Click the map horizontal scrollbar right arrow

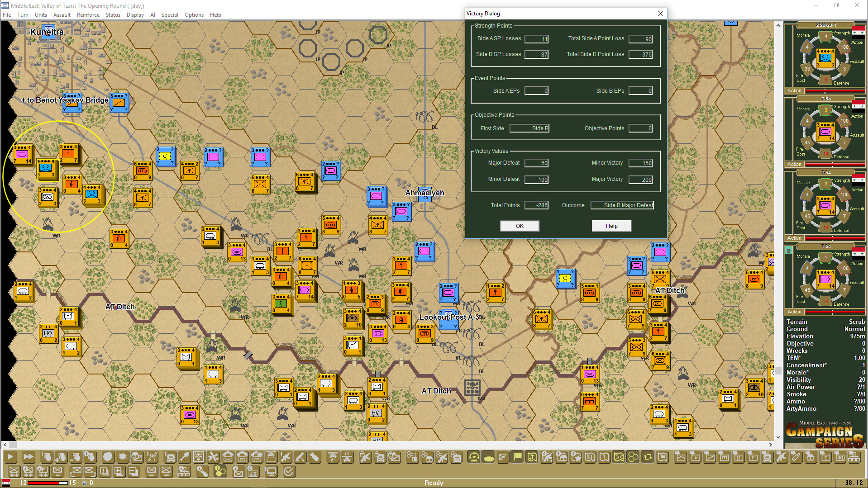click(x=771, y=445)
